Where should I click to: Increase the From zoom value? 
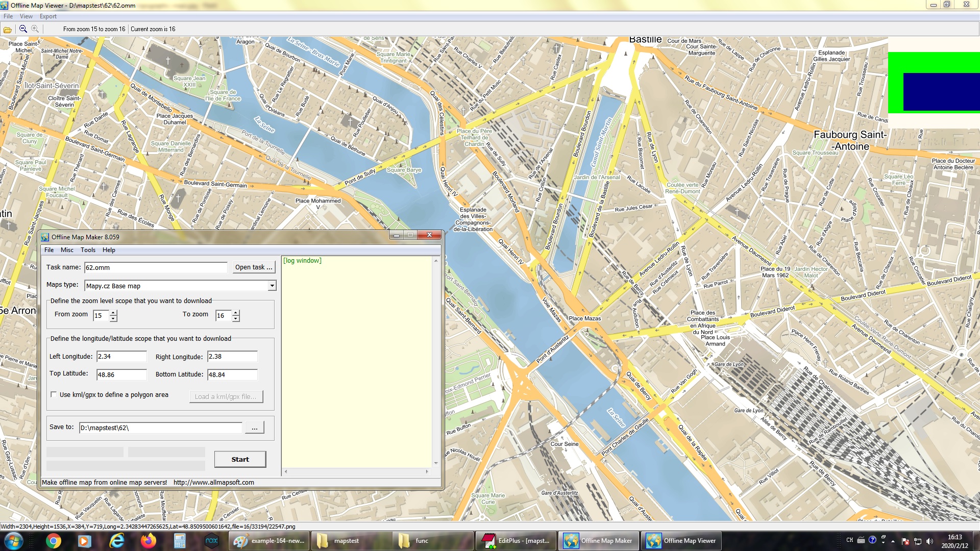point(113,312)
